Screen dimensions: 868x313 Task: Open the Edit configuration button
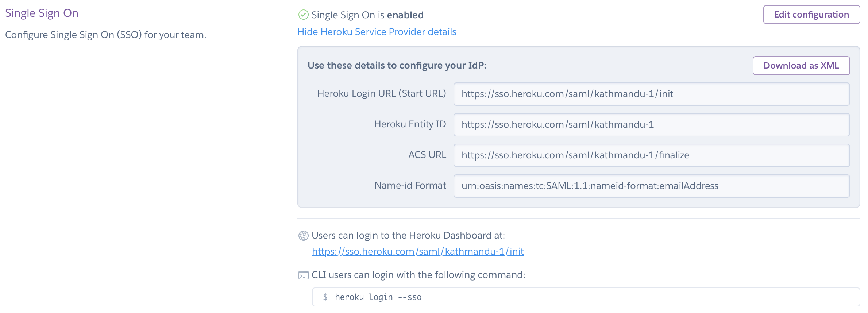click(x=811, y=15)
